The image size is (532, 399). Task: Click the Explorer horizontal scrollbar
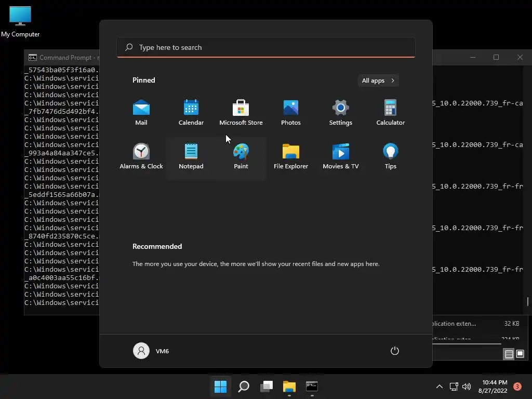click(467, 344)
